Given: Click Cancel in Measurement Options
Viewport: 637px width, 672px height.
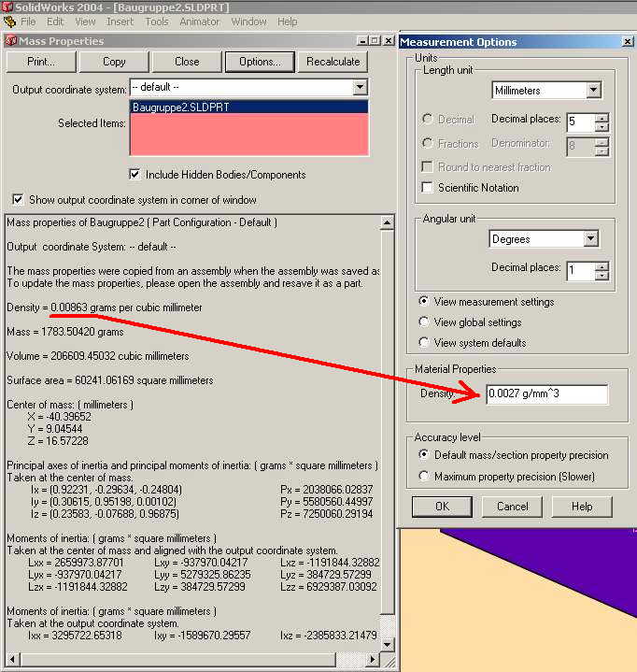Looking at the screenshot, I should [x=513, y=507].
